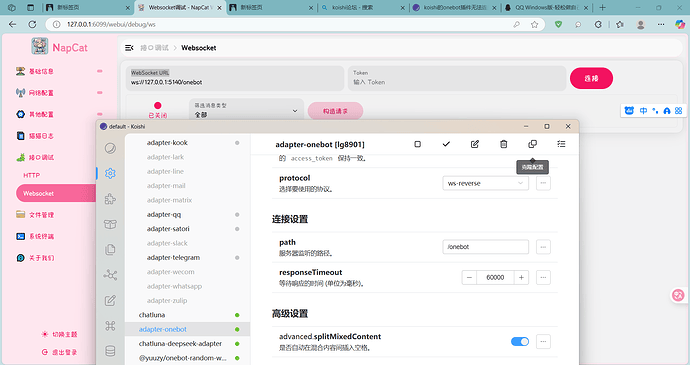Click the pink connect button
The height and width of the screenshot is (365, 690).
[x=591, y=78]
